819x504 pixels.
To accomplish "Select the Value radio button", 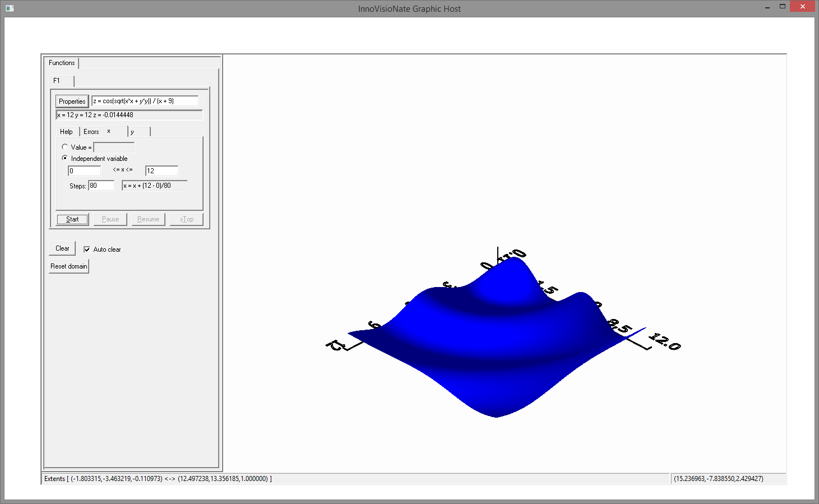I will point(65,147).
